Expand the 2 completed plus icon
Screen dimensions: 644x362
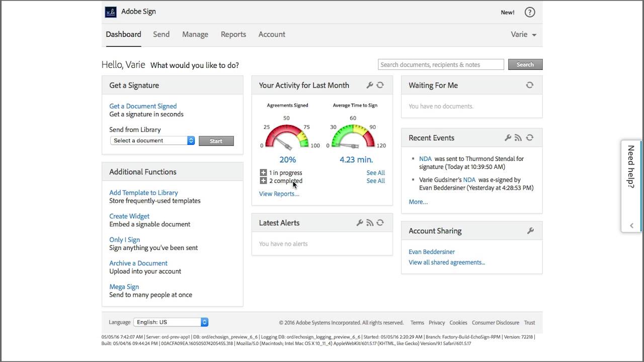(263, 180)
